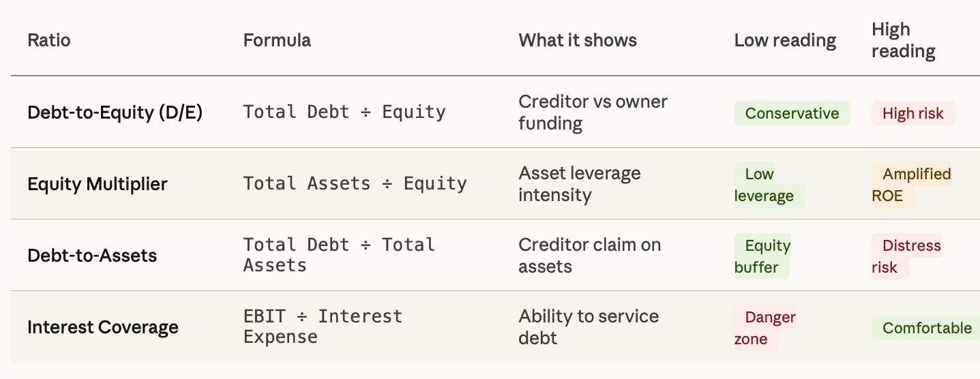Click the Ratio column header
Screen dimensions: 980x379
coord(48,40)
